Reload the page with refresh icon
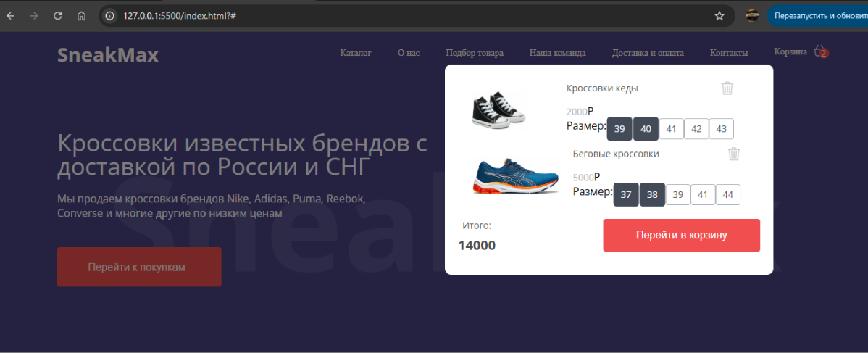868x353 pixels. click(x=58, y=16)
